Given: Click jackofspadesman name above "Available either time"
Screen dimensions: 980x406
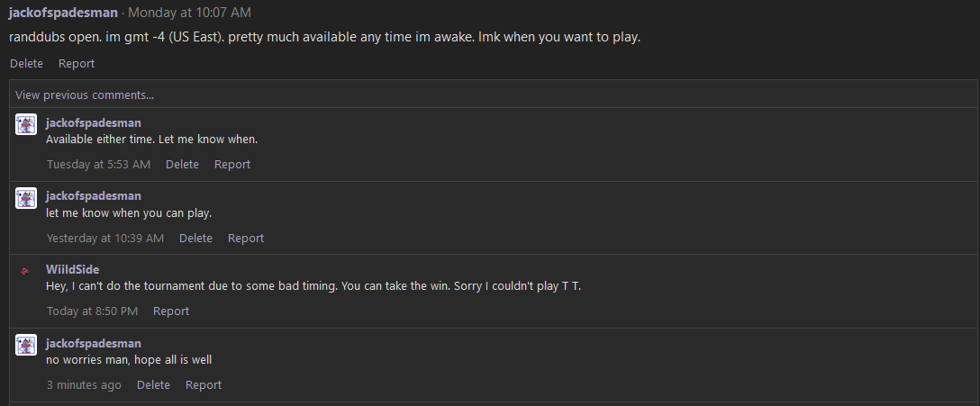Looking at the screenshot, I should tap(94, 122).
